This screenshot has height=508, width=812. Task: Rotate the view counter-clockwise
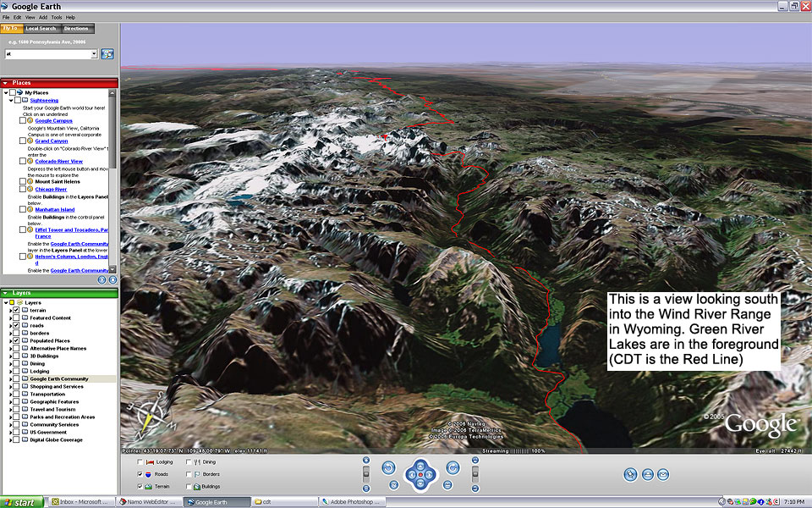click(x=388, y=468)
